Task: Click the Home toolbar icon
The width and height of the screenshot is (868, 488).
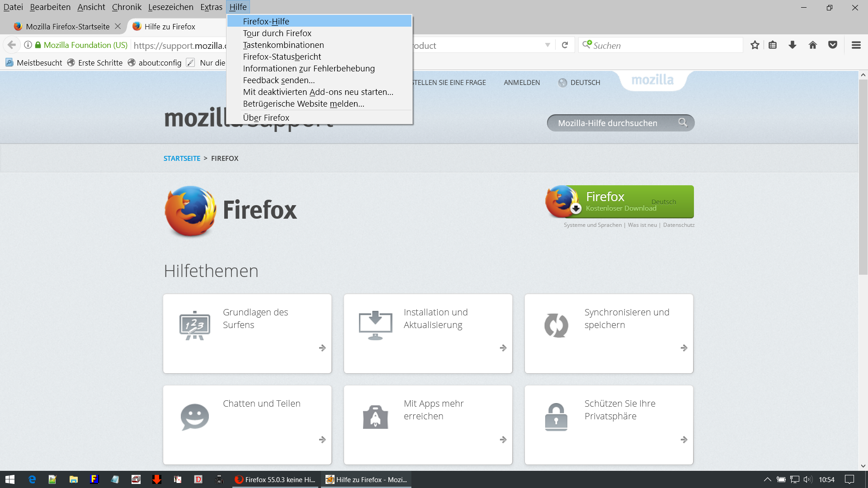Action: coord(813,45)
